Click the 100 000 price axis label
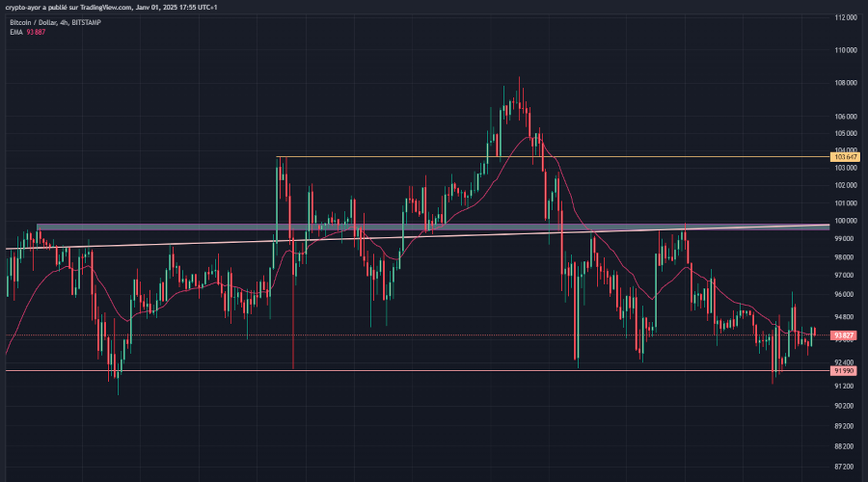This screenshot has height=482, width=868. (x=845, y=221)
